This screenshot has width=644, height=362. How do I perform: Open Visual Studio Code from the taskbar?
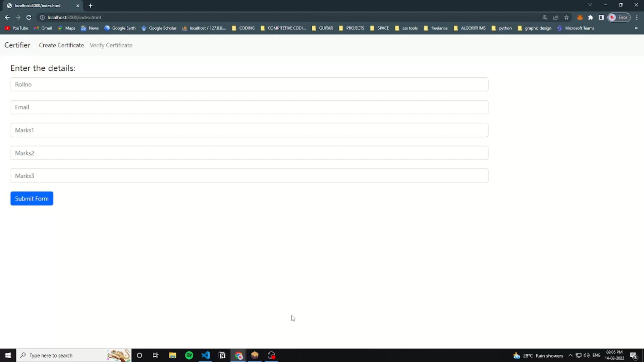coord(206,355)
